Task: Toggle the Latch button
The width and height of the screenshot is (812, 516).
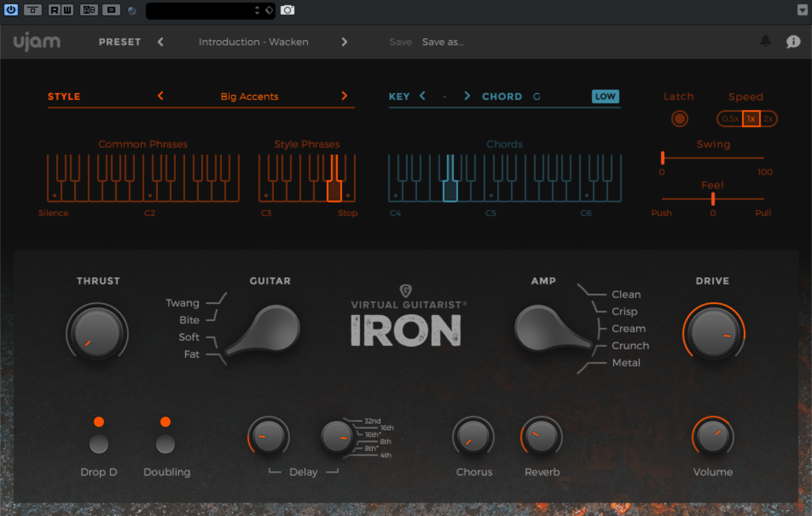Action: pos(679,119)
